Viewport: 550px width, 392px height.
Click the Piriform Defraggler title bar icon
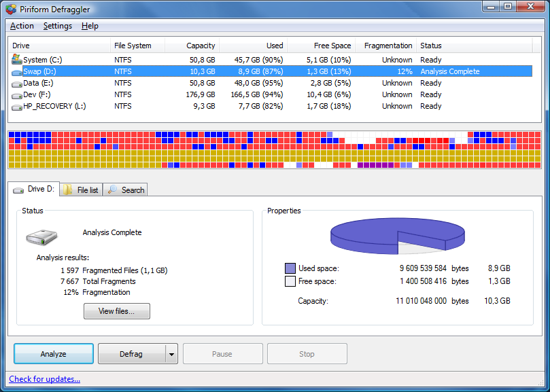[x=12, y=10]
